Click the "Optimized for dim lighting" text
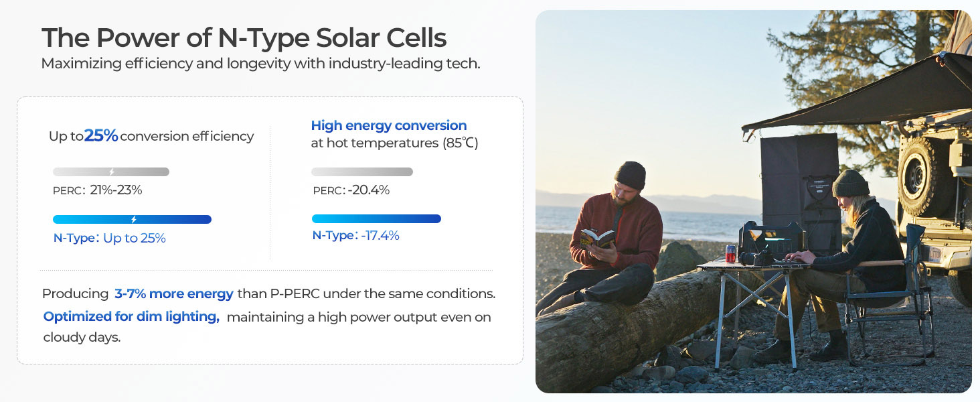Screen dimensions: 980x402 [131, 317]
